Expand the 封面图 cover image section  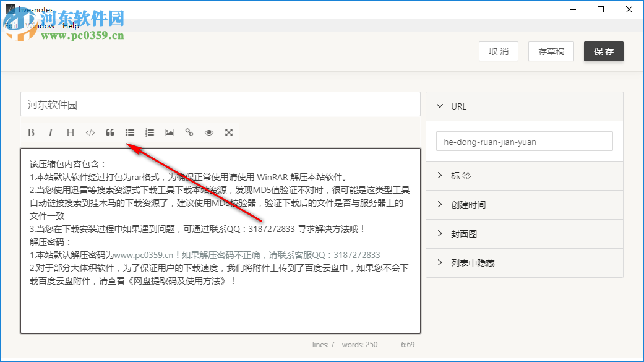(x=525, y=234)
